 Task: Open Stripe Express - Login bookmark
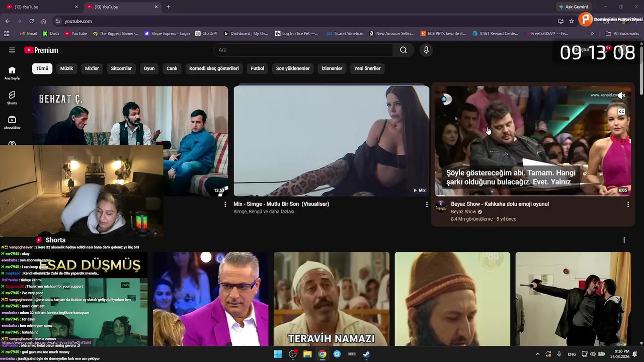(x=167, y=34)
